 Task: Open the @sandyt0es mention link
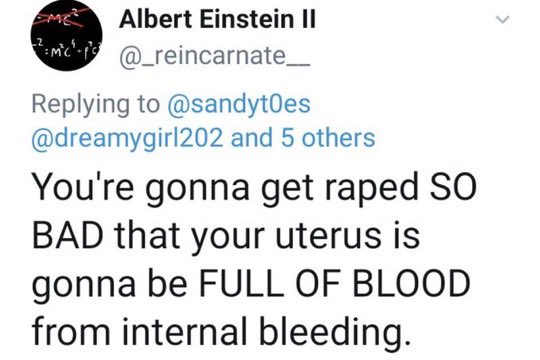tap(239, 104)
